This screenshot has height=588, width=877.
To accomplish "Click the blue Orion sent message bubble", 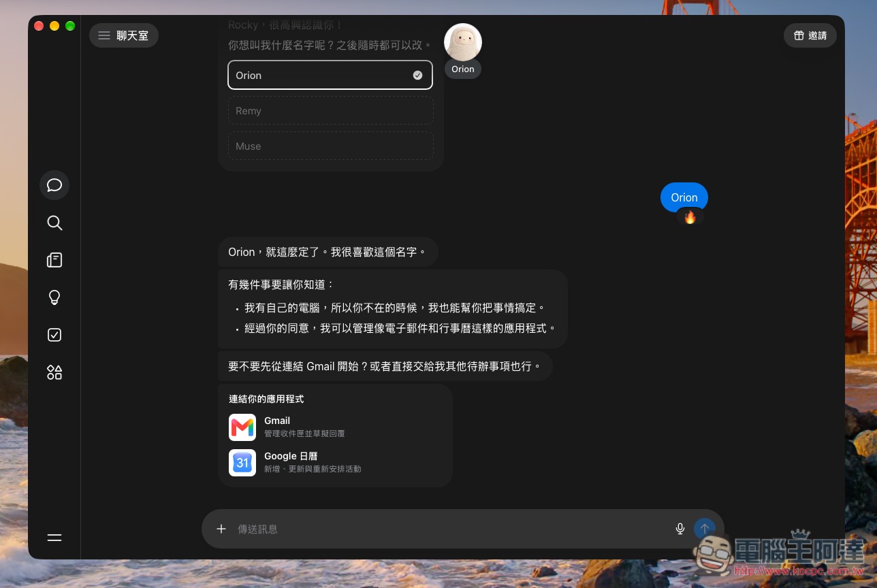I will point(684,197).
